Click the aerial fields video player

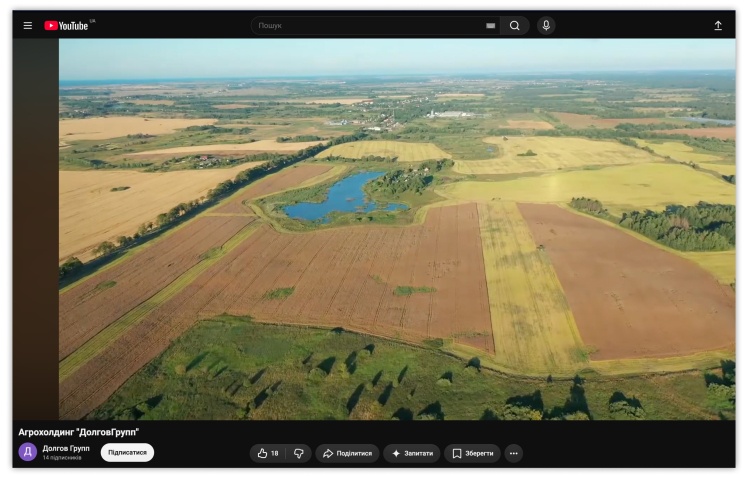(396, 229)
